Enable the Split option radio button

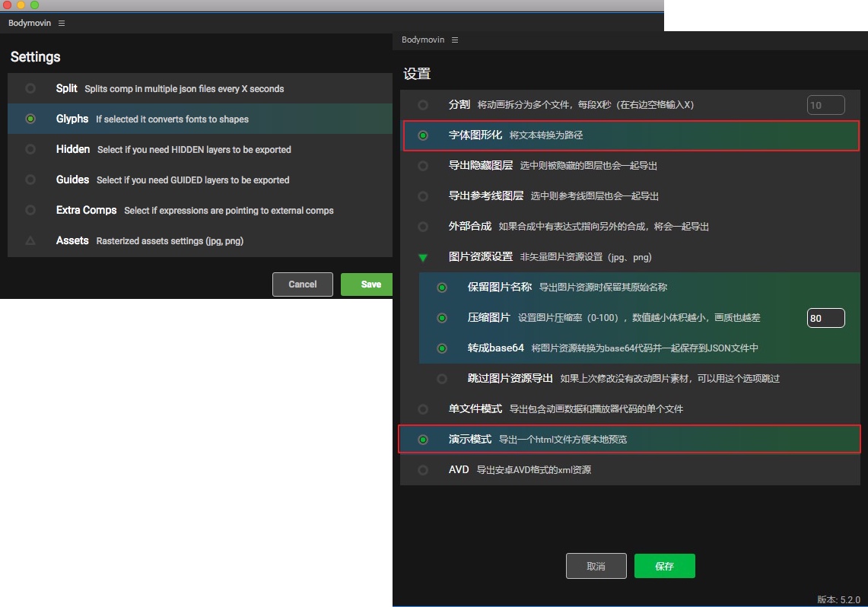[x=30, y=88]
